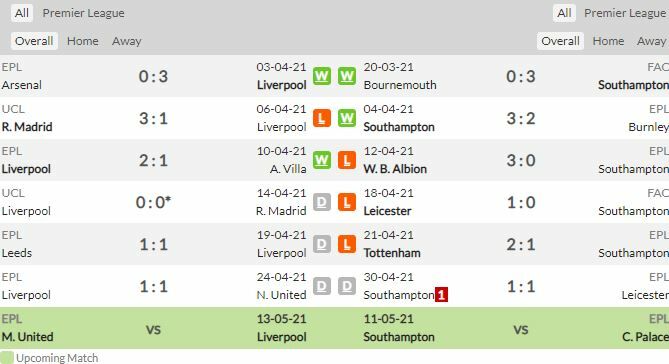Click the W badge for Arsenal vs Liverpool
The width and height of the screenshot is (669, 364).
(x=322, y=76)
